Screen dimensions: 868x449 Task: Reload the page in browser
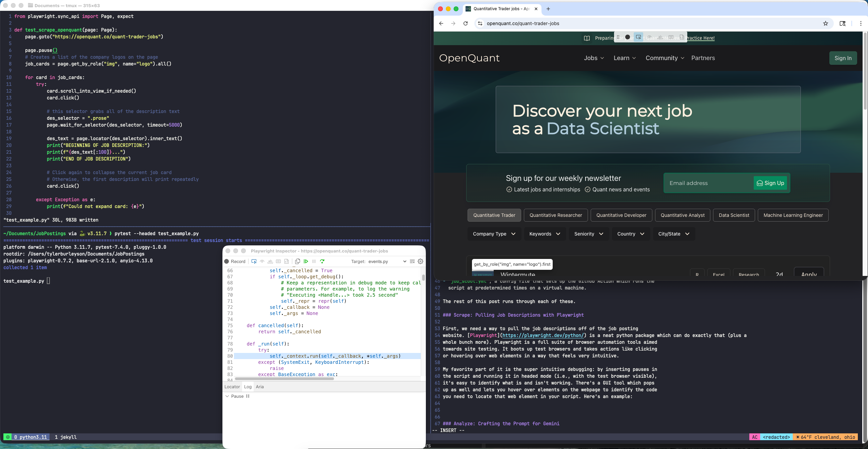(466, 23)
